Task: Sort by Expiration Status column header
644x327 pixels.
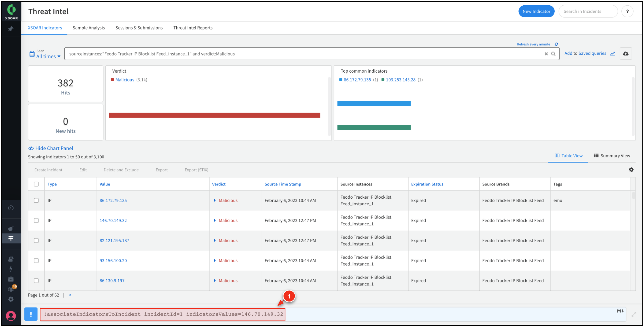Action: (x=427, y=184)
